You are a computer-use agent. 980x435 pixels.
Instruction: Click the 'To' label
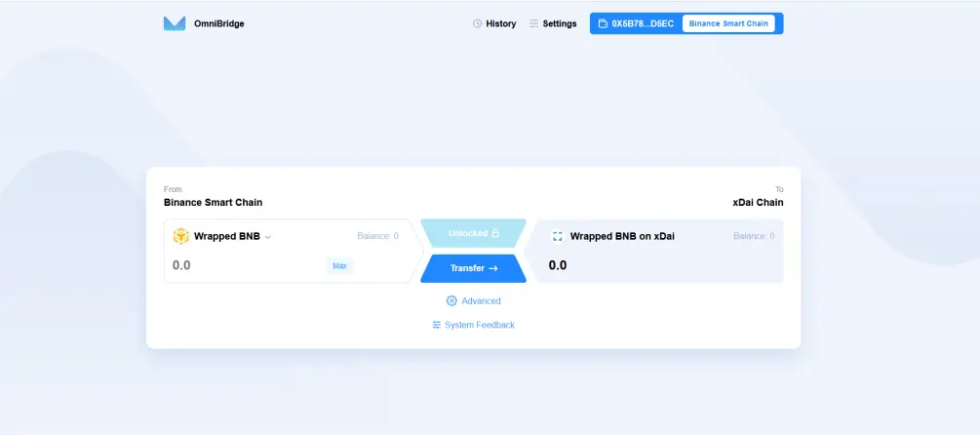(x=779, y=189)
